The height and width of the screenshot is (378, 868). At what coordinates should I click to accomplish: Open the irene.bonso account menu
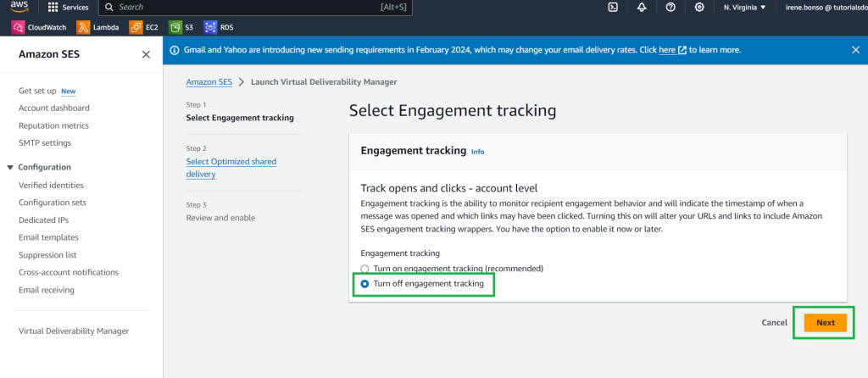(826, 7)
